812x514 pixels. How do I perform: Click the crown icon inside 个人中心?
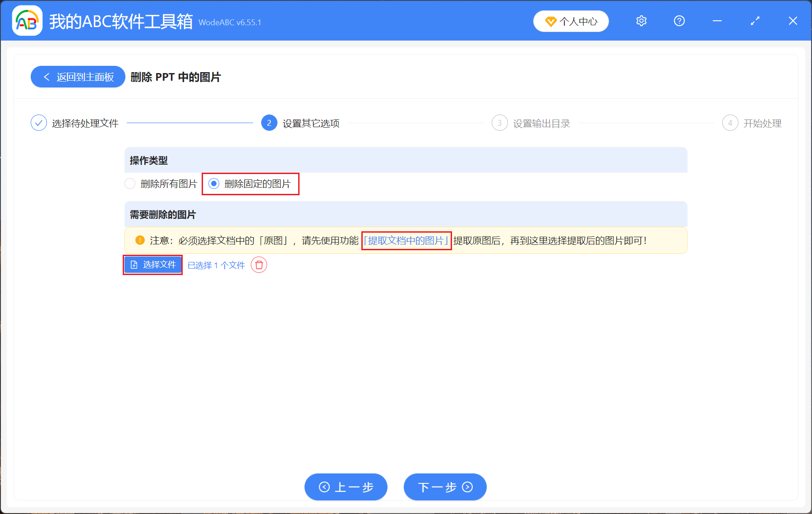(551, 21)
